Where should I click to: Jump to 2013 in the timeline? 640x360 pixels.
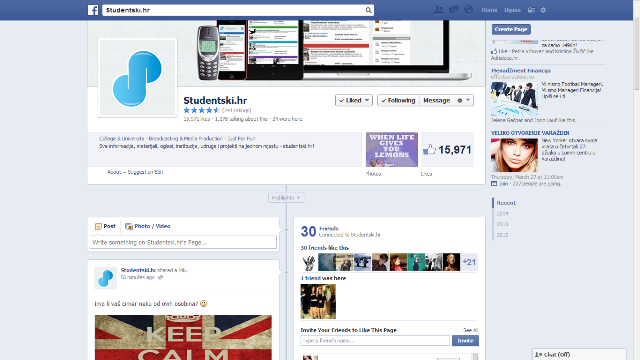point(502,224)
